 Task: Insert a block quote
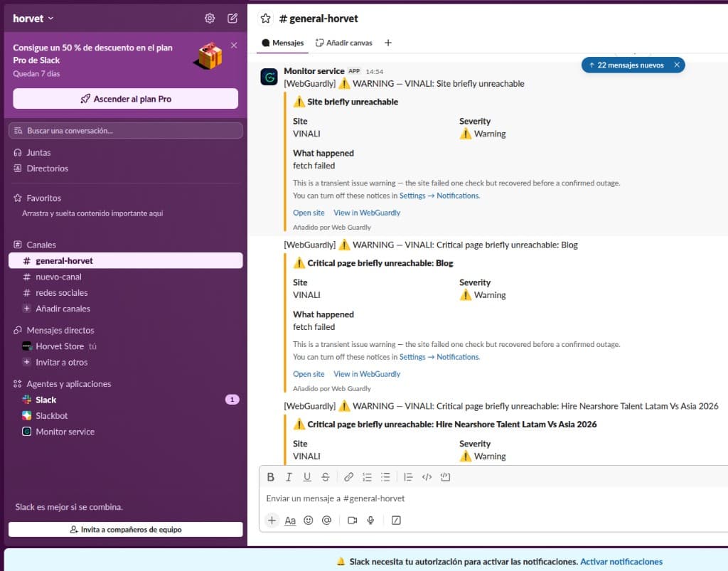(408, 476)
